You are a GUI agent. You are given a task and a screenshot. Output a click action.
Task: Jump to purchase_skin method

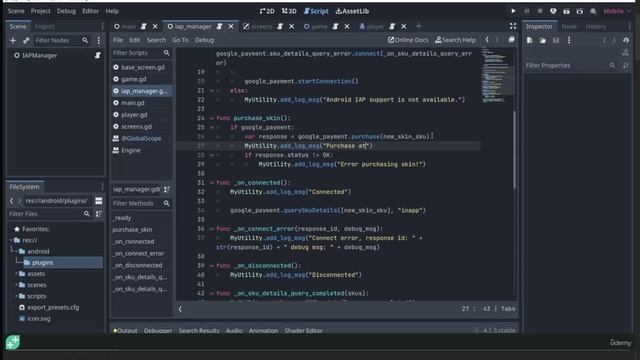tap(132, 230)
